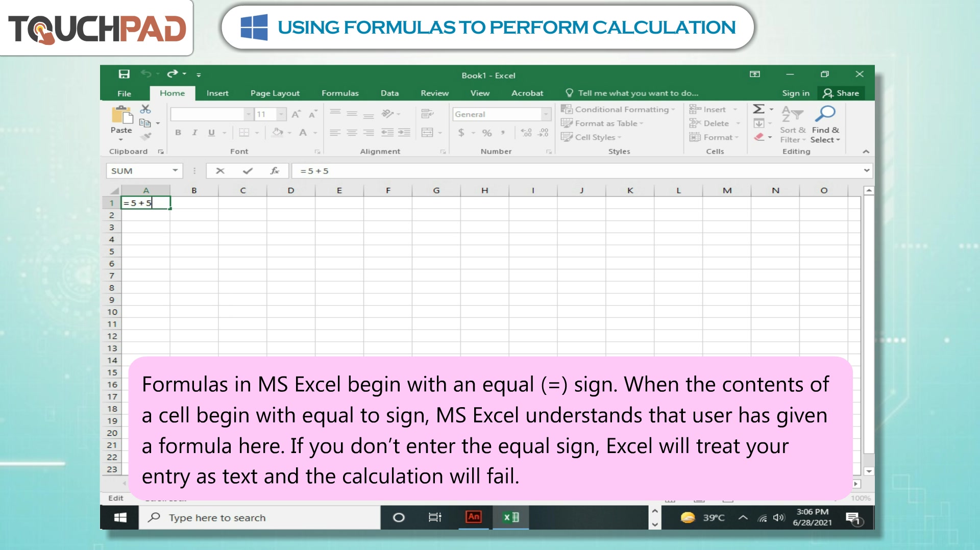Open the Font name dropdown
This screenshot has height=550, width=980.
(x=248, y=114)
